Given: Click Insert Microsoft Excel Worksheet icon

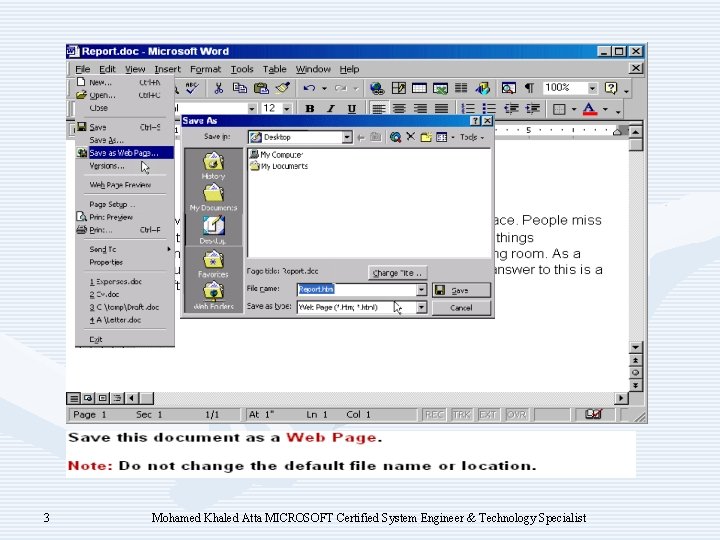Looking at the screenshot, I should 440,88.
